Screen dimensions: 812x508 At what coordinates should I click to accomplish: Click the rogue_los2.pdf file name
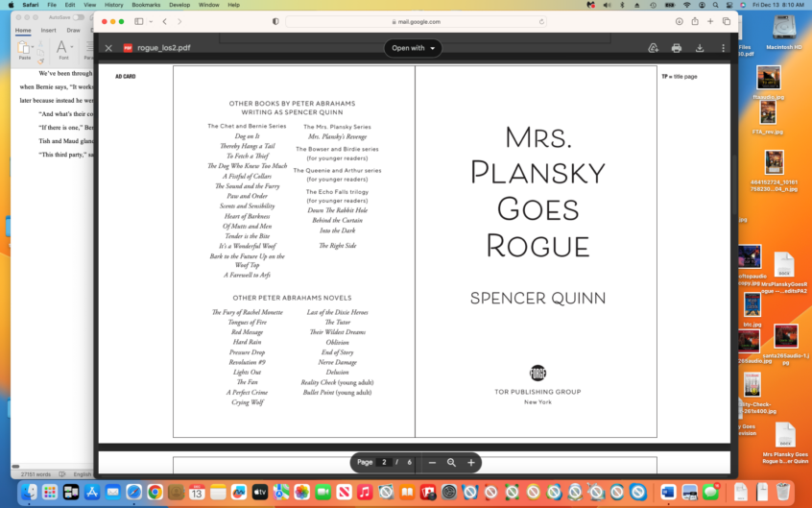click(x=163, y=48)
